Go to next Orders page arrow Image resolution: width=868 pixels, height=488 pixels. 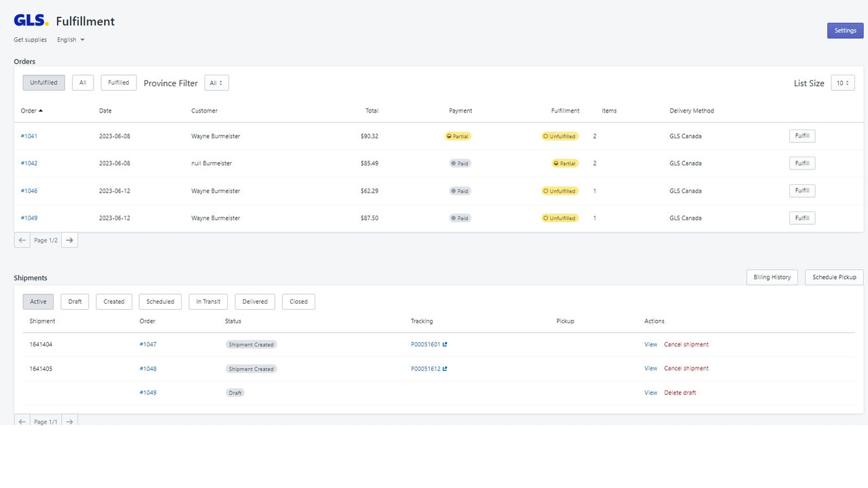69,240
